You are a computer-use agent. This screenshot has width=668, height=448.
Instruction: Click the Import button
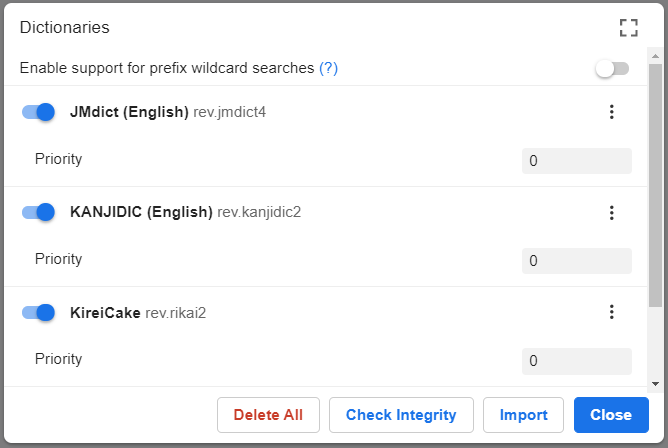click(x=524, y=415)
